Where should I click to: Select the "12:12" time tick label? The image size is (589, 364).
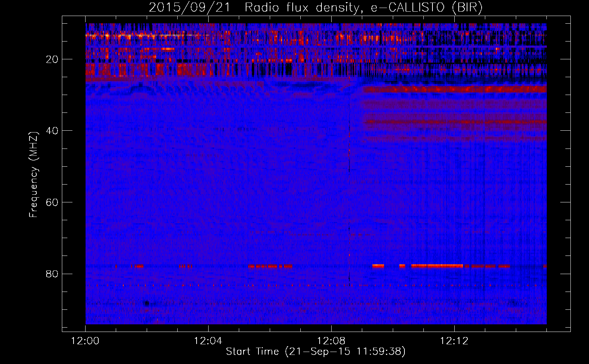[x=454, y=341]
